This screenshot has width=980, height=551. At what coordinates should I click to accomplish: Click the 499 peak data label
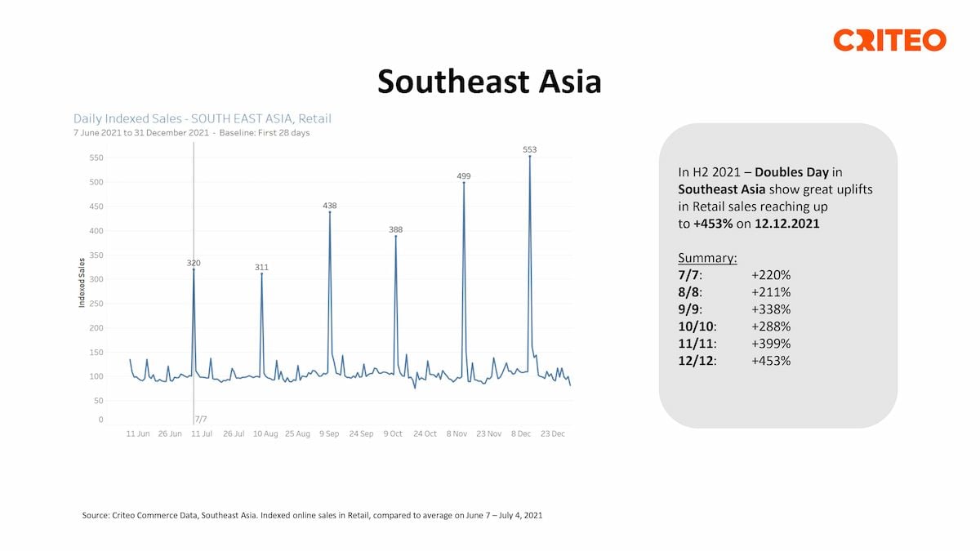point(463,176)
